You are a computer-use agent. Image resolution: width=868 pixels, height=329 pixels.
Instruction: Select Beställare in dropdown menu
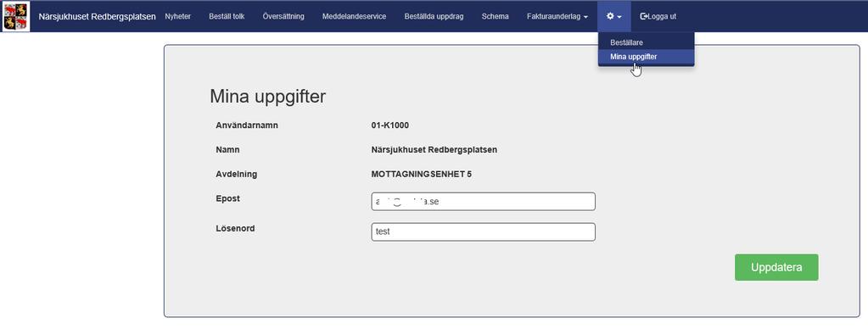[646, 42]
